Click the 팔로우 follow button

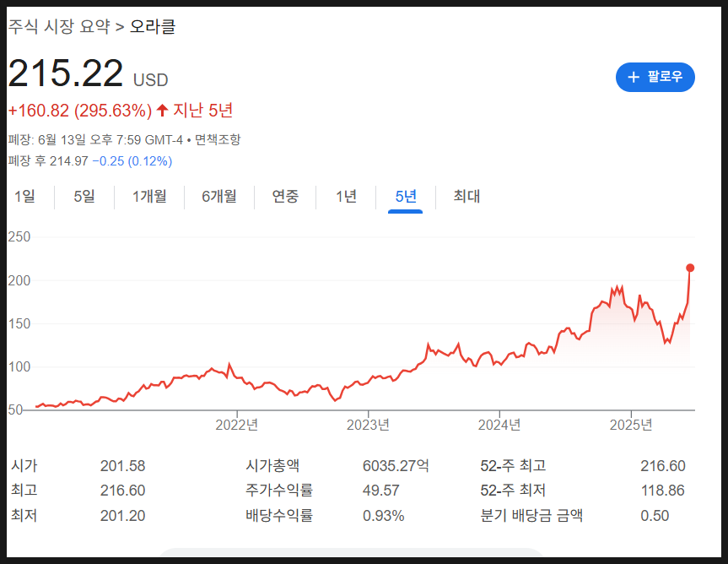click(x=655, y=77)
